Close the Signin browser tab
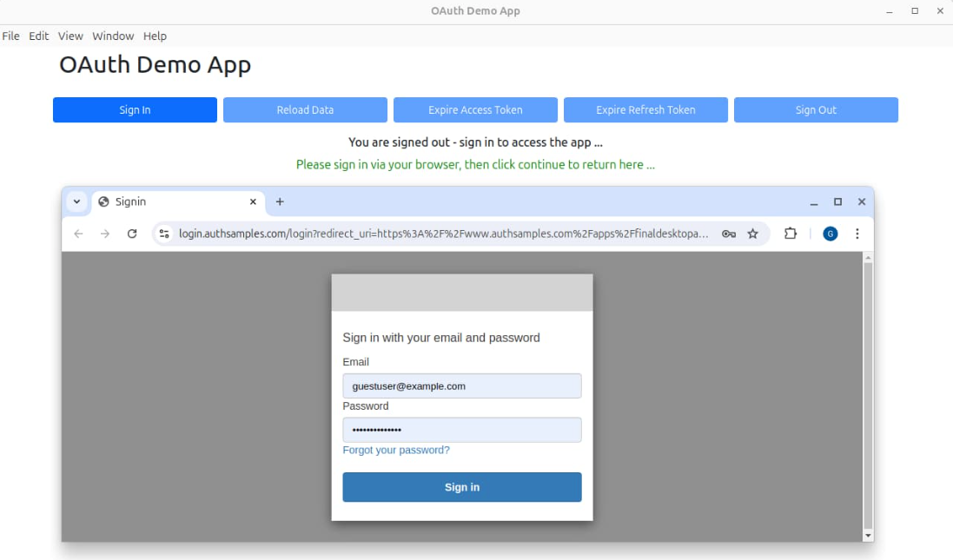Image resolution: width=953 pixels, height=560 pixels. (253, 201)
